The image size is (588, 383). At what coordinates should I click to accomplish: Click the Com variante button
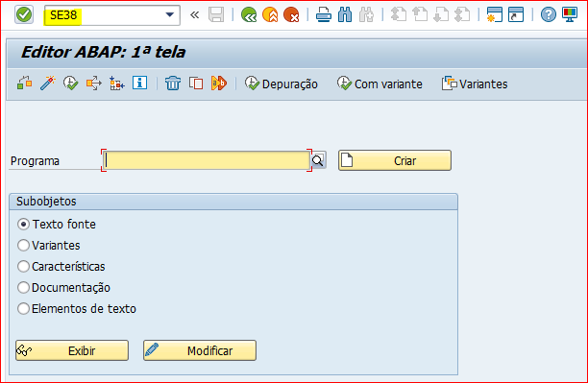click(x=380, y=84)
